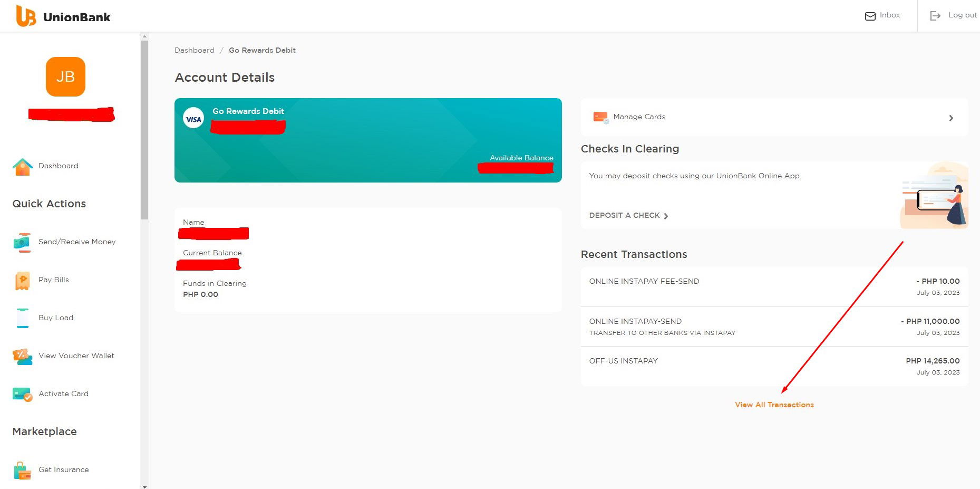Expand Manage Cards chevron arrow

pos(951,118)
